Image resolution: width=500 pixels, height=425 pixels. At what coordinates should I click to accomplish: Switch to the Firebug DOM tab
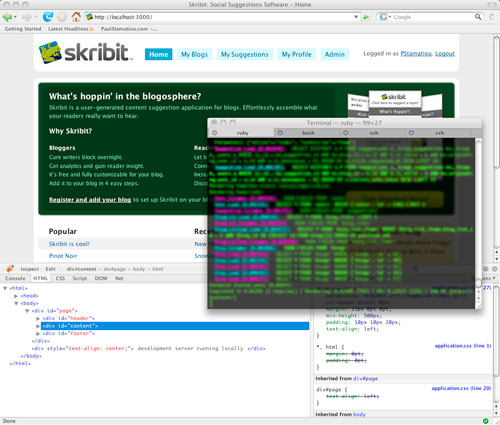click(x=101, y=278)
